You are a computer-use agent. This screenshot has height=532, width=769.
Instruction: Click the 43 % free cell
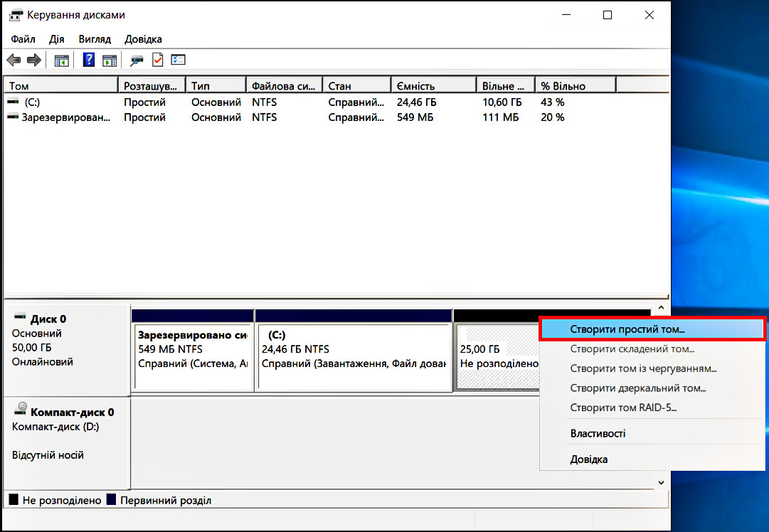tap(552, 102)
